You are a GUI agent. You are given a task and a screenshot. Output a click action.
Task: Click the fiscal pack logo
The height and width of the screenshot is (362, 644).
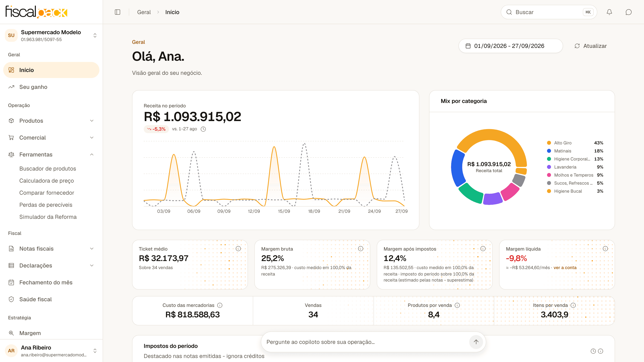click(36, 12)
